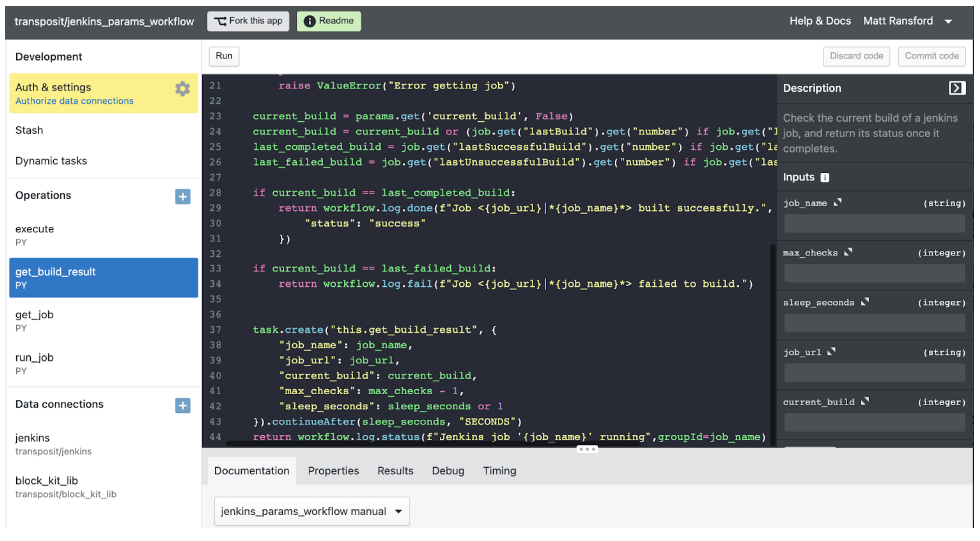Click Authorize data connections link
The image size is (980, 541).
click(74, 101)
